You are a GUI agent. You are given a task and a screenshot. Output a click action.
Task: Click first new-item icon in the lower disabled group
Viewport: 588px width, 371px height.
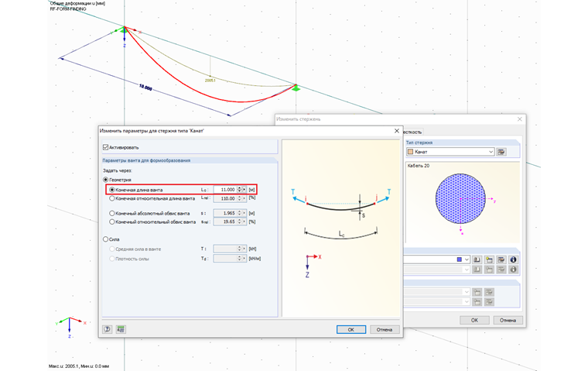(477, 292)
